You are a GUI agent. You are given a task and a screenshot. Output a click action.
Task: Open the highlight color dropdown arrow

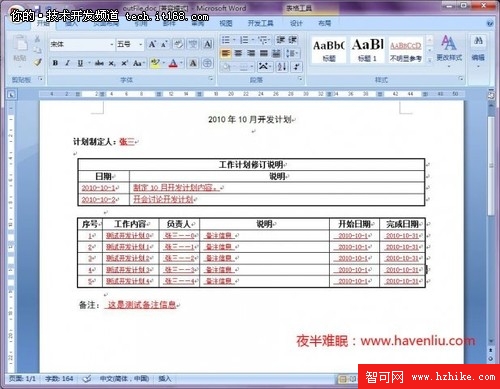pos(164,63)
